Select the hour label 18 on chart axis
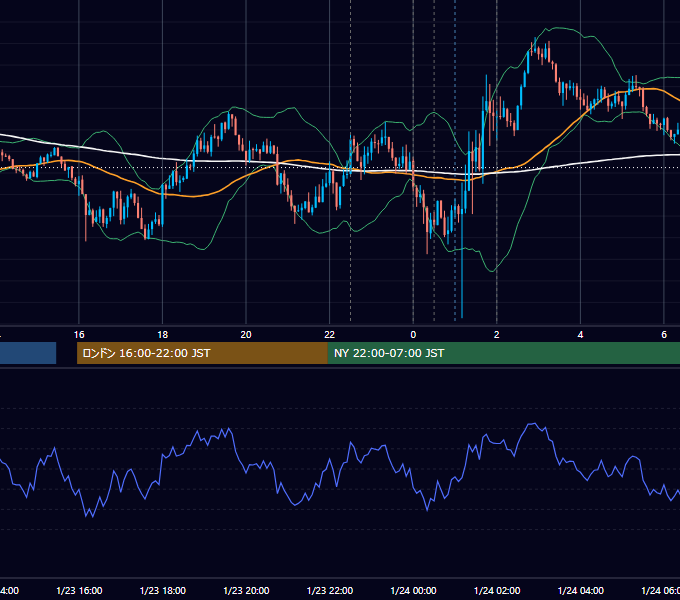Image resolution: width=680 pixels, height=600 pixels. pyautogui.click(x=162, y=334)
